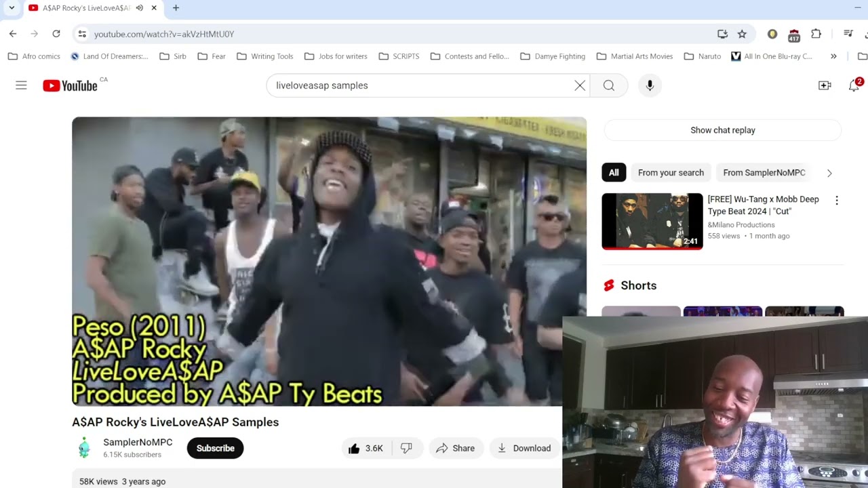Open the site information icon in the address bar
The width and height of the screenshot is (868, 488).
[82, 34]
